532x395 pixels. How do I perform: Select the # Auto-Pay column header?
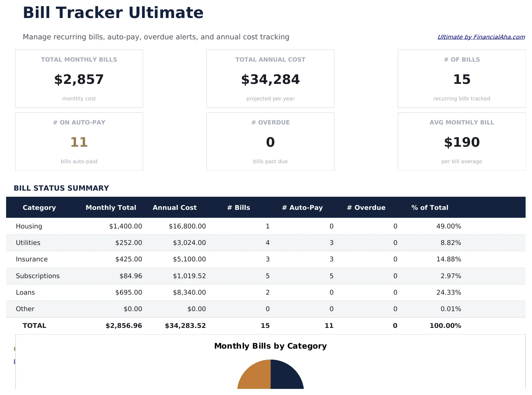pos(302,207)
